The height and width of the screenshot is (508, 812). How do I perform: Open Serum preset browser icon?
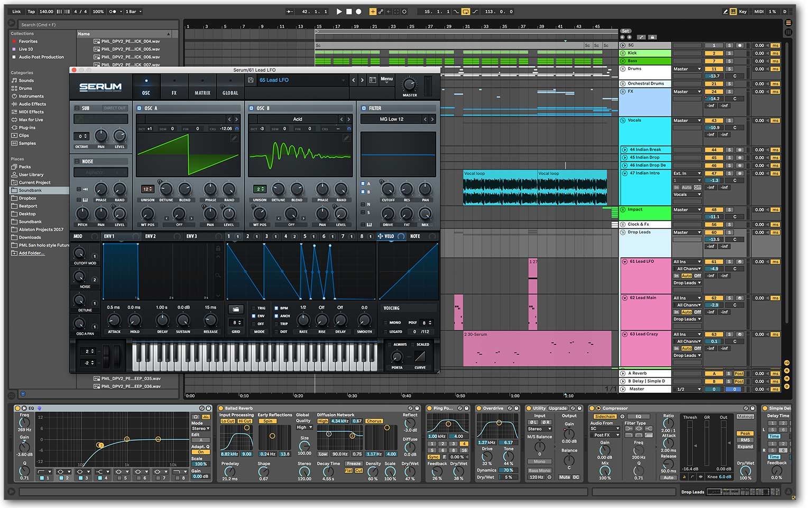coord(373,80)
